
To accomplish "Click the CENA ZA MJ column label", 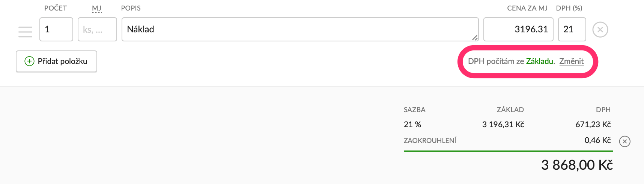I will pos(527,8).
